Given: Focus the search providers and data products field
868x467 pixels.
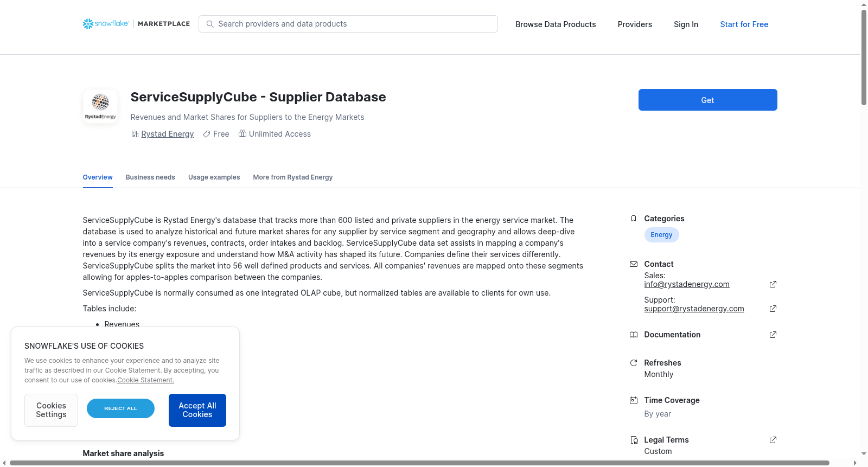Looking at the screenshot, I should [x=348, y=24].
